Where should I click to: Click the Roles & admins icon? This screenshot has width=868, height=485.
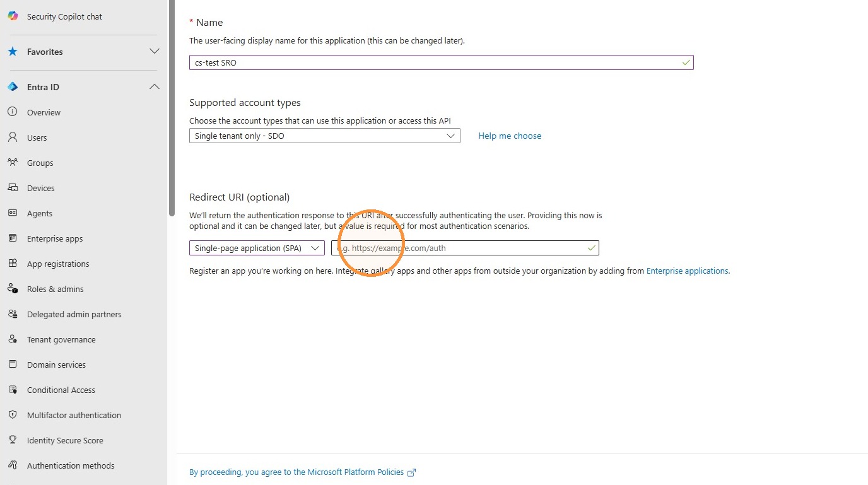(13, 289)
